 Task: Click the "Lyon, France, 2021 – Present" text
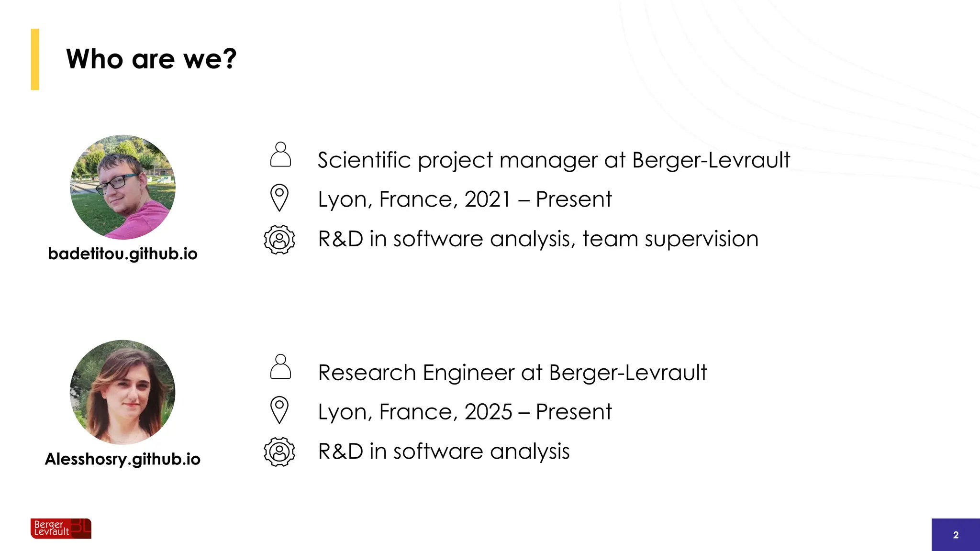(x=465, y=199)
